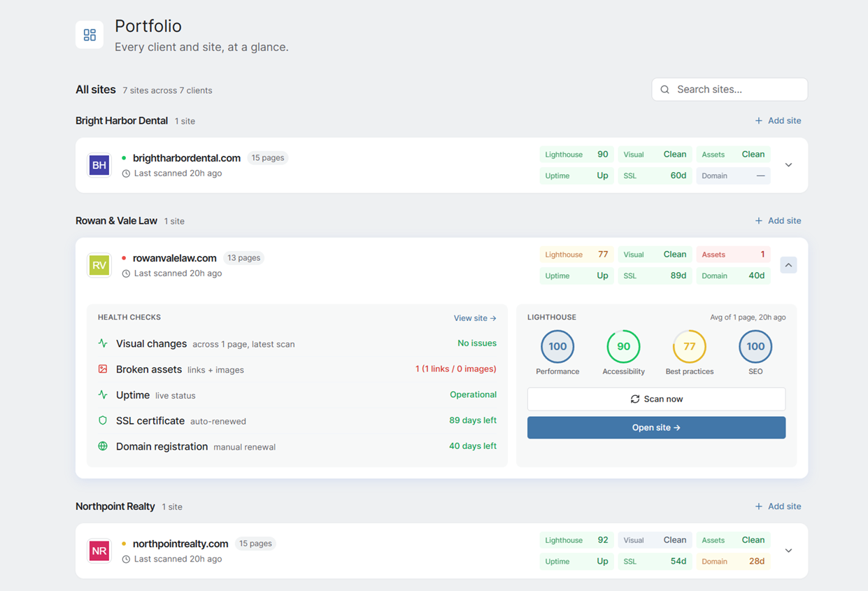868x591 pixels.
Task: Click Lighthouse 90 chip for Bright Harbor
Action: pos(576,155)
